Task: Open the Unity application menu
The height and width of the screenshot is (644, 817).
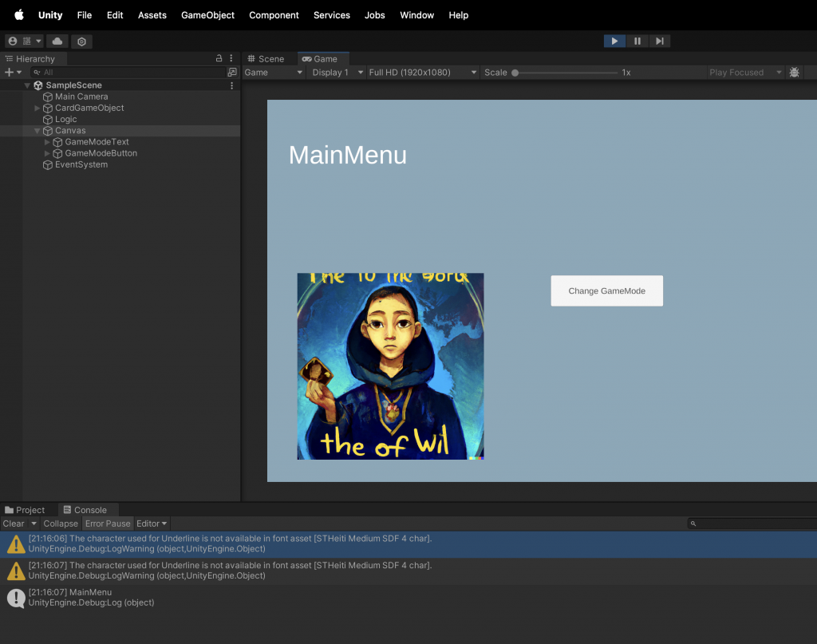Action: 50,15
